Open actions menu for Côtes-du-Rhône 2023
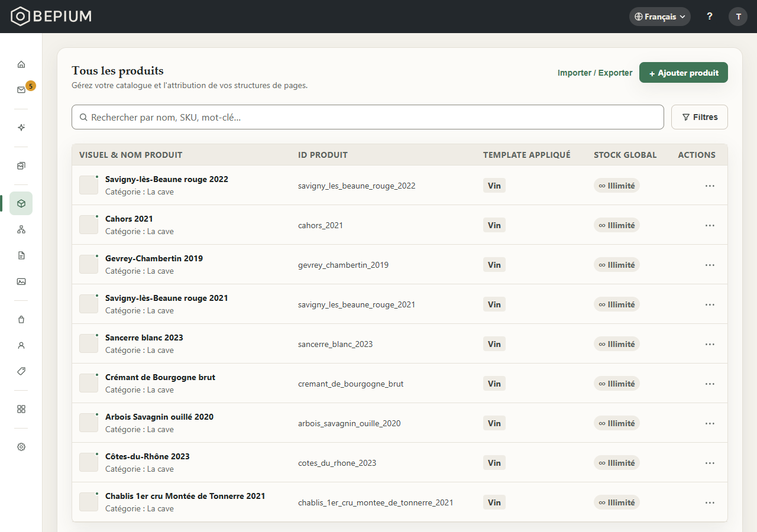Screen dimensions: 757x532 click(710, 463)
